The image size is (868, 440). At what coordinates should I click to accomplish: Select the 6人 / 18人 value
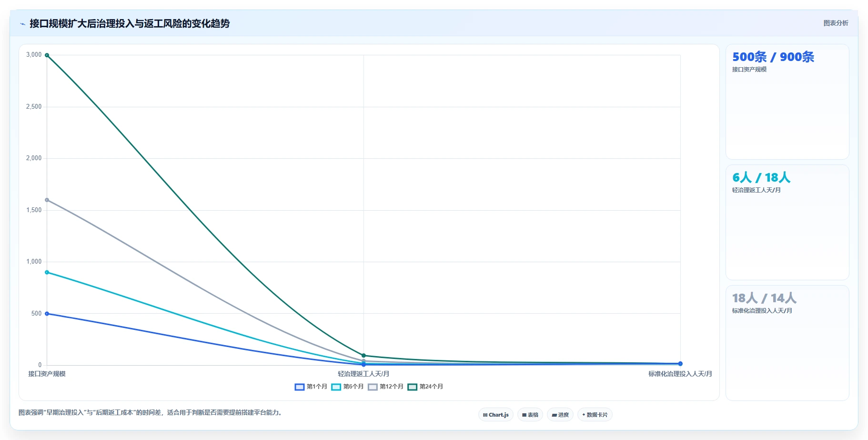click(x=761, y=177)
